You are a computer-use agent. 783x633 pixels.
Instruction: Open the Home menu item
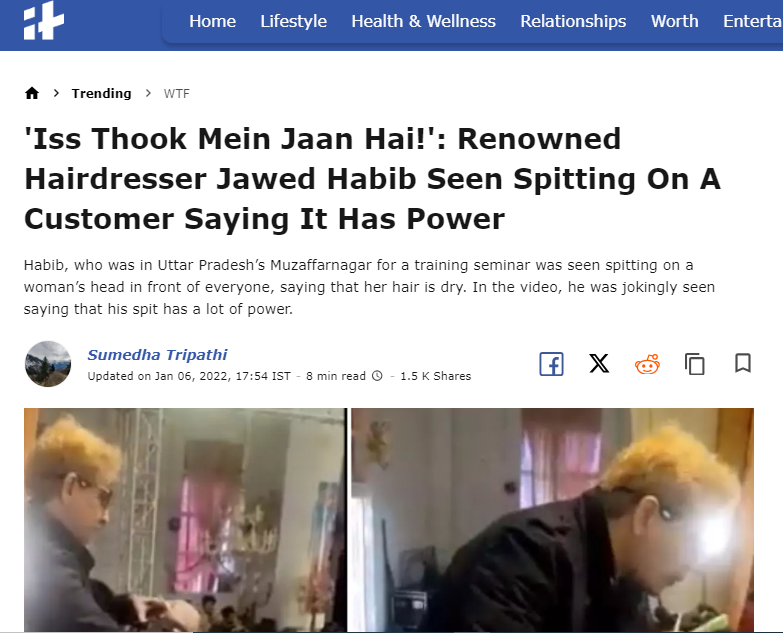[x=212, y=21]
